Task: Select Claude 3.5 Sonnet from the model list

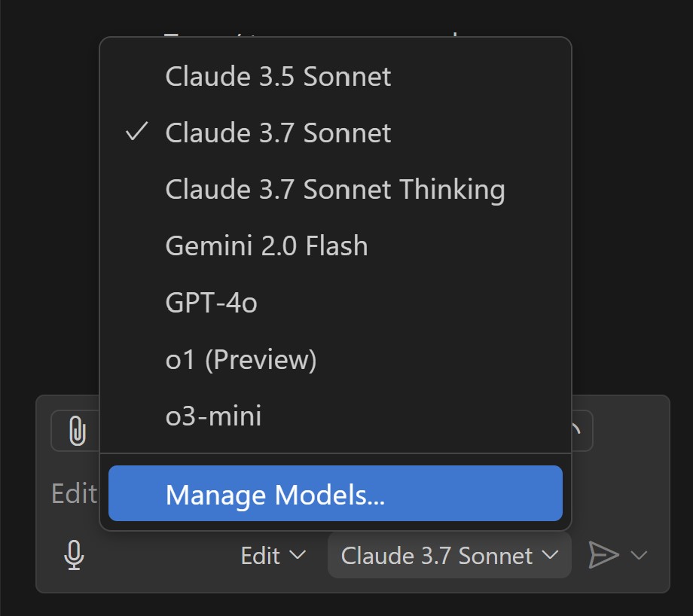Action: click(278, 76)
